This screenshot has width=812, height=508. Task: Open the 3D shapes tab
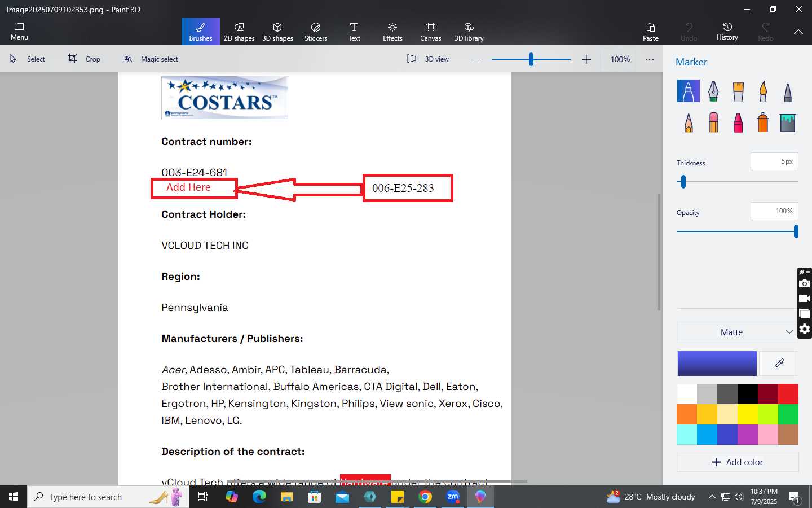point(277,32)
